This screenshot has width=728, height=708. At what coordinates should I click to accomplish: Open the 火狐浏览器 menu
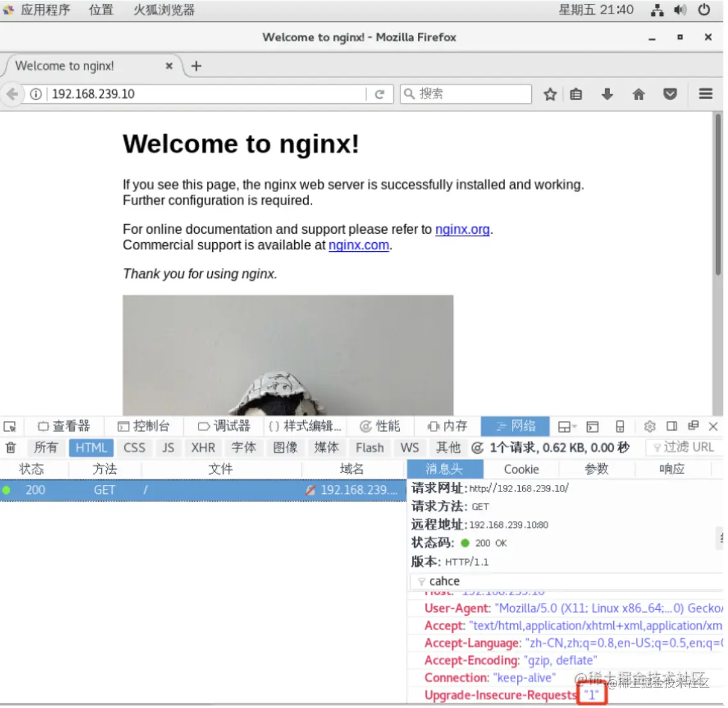click(164, 10)
